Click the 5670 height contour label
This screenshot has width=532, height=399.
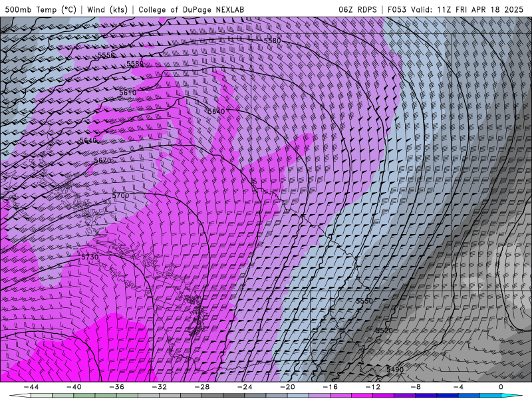[x=102, y=160]
